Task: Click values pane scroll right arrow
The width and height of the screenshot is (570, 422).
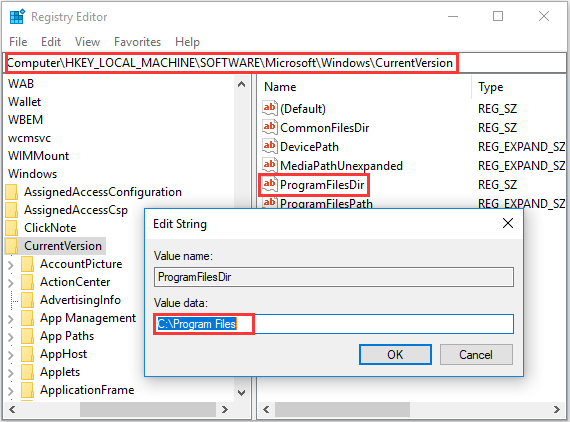Action: click(x=557, y=410)
